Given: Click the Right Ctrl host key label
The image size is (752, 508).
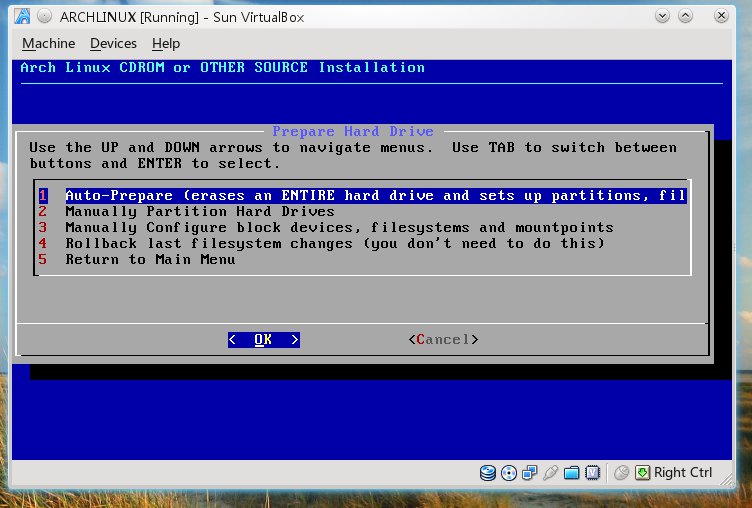Looking at the screenshot, I should 683,473.
